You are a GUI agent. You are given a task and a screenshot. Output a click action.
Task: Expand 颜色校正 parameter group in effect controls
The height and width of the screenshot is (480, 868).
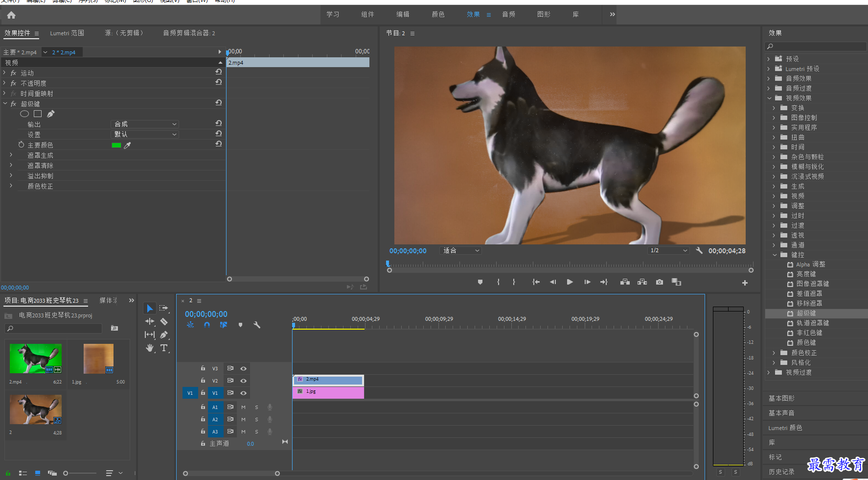coord(11,186)
